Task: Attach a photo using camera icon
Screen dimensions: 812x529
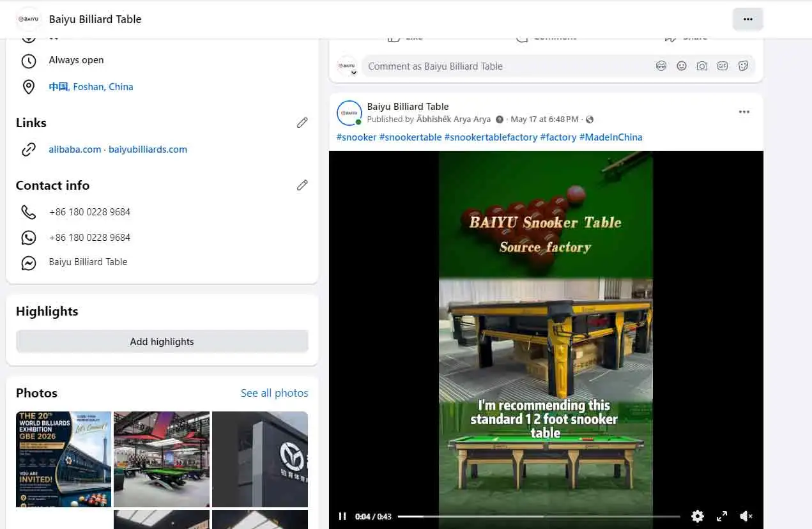Action: pyautogui.click(x=702, y=66)
